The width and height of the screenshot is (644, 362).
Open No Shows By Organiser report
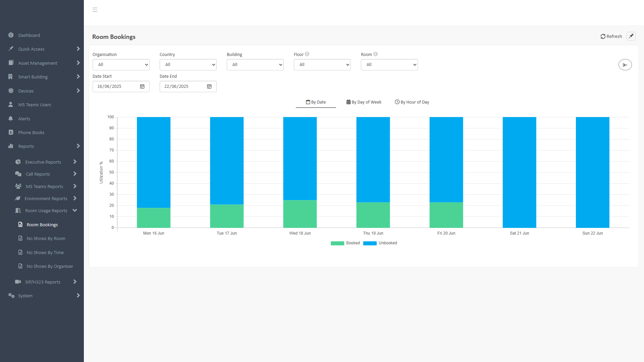coord(50,266)
